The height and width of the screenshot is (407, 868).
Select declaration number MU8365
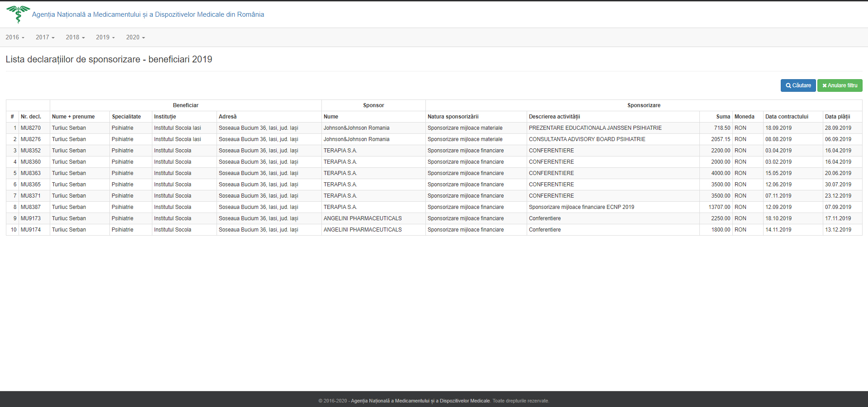(31, 185)
